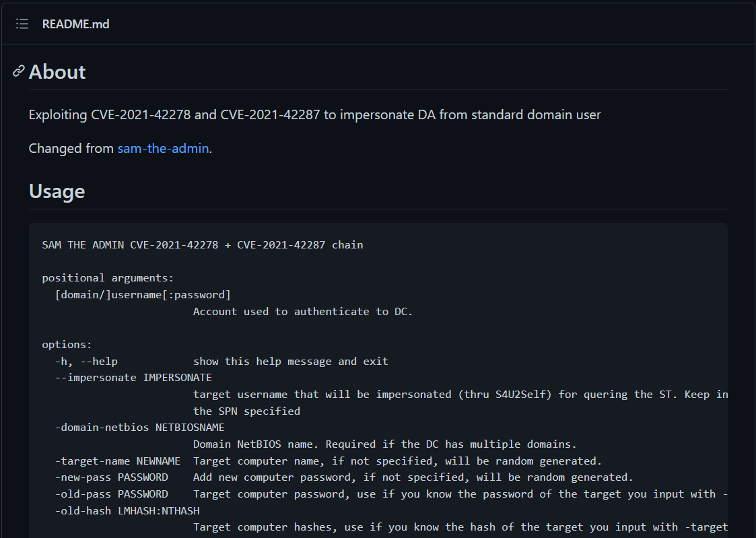Select the "-target-name NEWNAME" option

[118, 461]
